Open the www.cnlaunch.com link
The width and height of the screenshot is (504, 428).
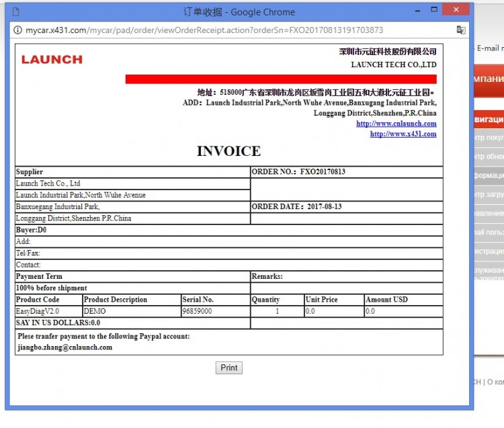point(396,124)
